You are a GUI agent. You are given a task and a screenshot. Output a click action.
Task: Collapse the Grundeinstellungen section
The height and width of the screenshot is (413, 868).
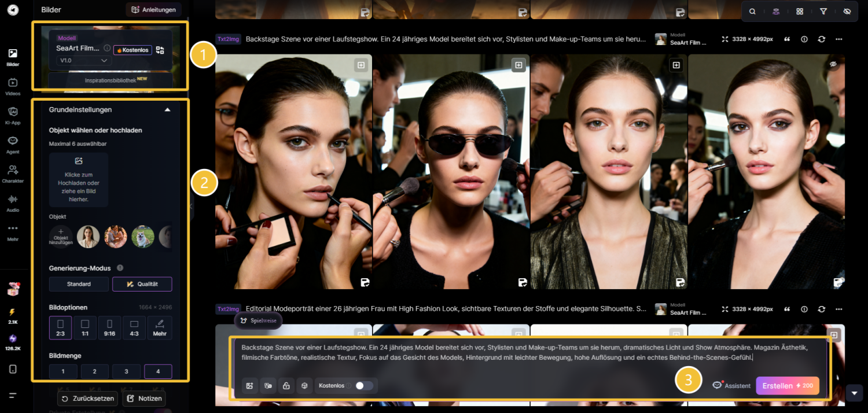click(x=167, y=109)
